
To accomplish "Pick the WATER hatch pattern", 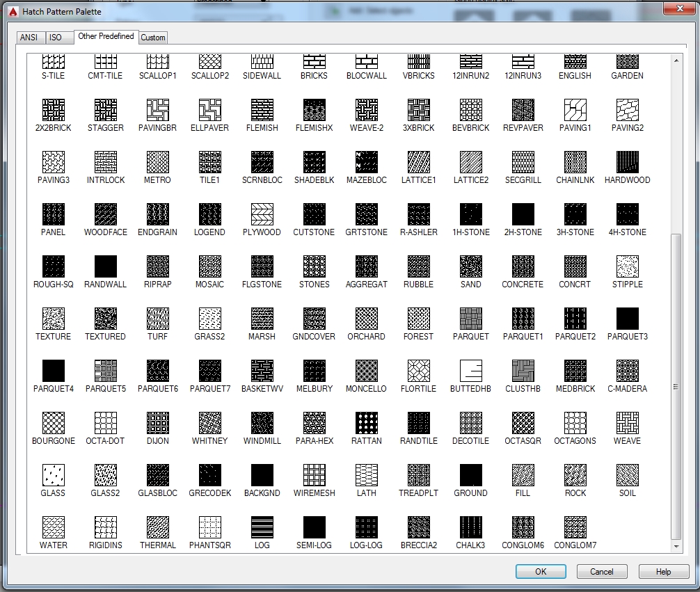I will (53, 528).
